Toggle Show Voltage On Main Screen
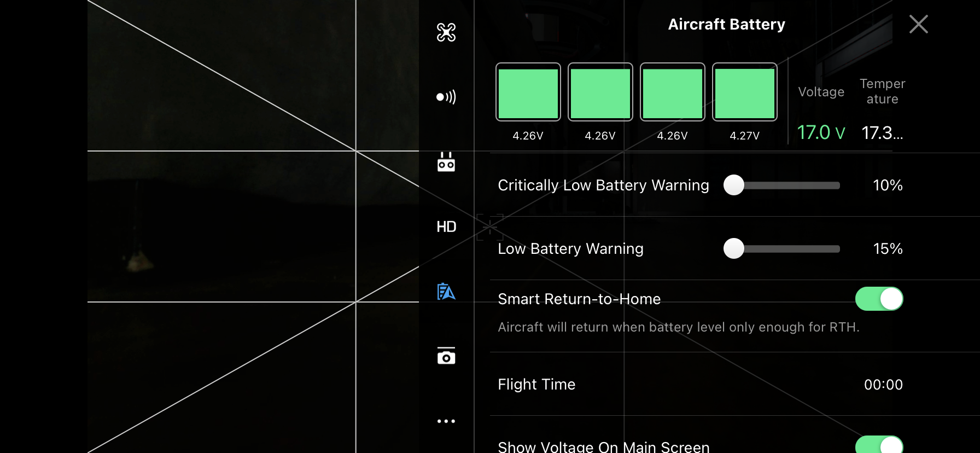The height and width of the screenshot is (453, 980). pos(879,445)
